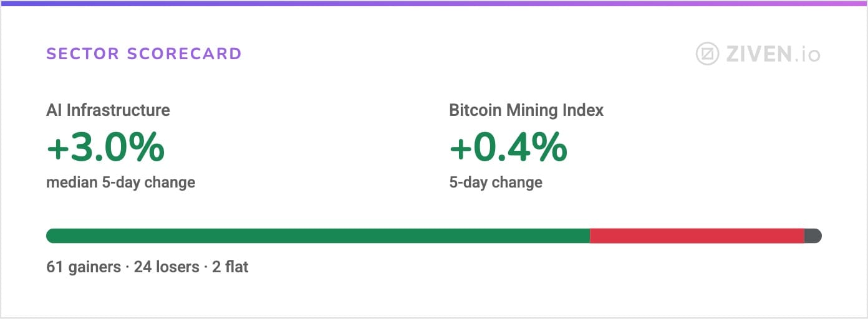Click the purple gradient top strip
The width and height of the screenshot is (868, 319).
point(434,2)
